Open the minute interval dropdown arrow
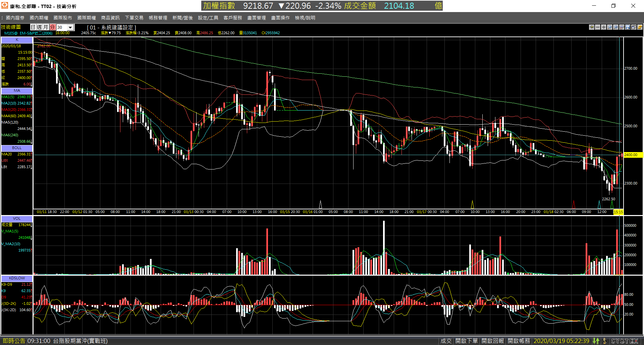The width and height of the screenshot is (644, 345). (x=70, y=27)
